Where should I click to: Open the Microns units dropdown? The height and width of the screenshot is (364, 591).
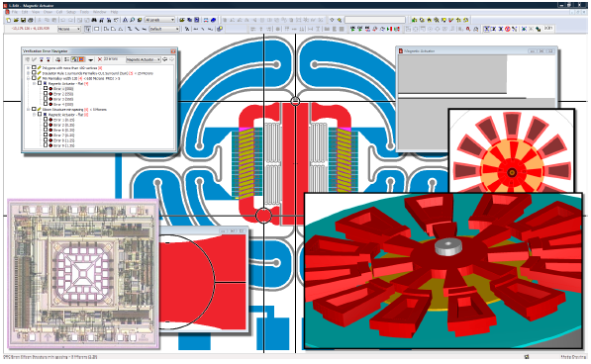click(x=69, y=29)
